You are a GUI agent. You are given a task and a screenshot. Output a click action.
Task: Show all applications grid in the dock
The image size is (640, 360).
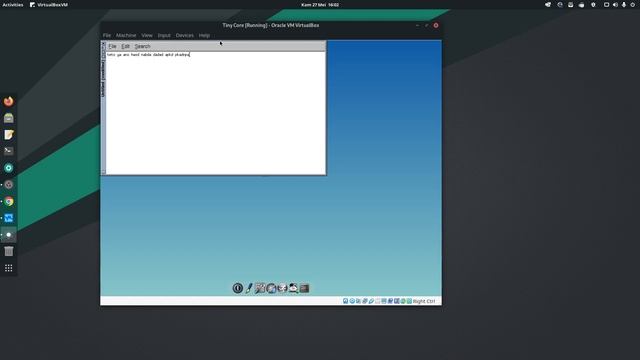[x=9, y=268]
